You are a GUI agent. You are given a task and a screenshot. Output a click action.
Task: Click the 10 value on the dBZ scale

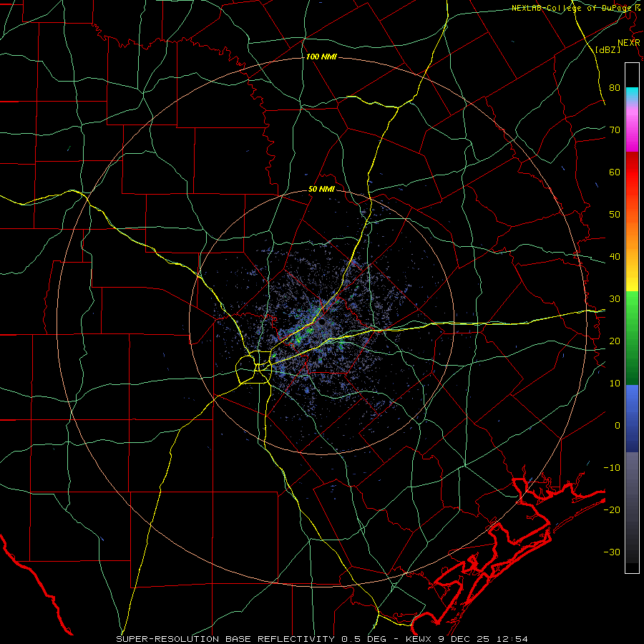click(615, 384)
